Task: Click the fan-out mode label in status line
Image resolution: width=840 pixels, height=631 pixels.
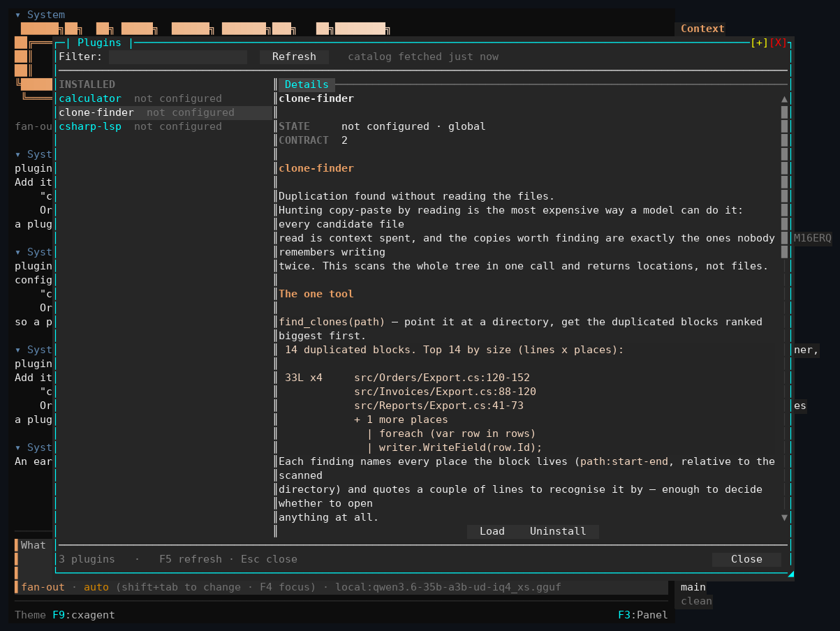Action: [x=43, y=587]
